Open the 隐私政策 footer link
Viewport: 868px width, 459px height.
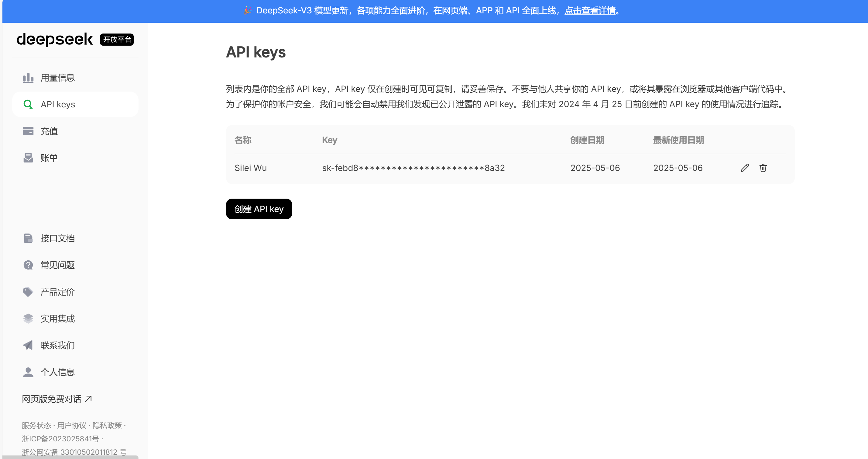(107, 425)
